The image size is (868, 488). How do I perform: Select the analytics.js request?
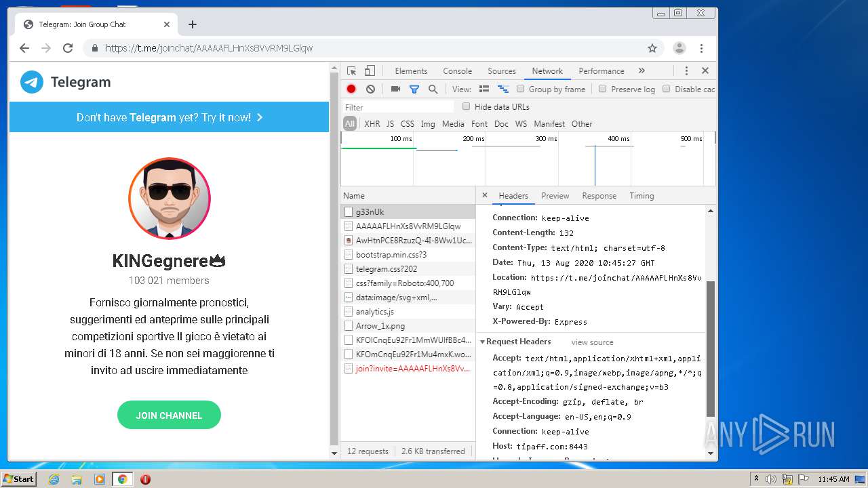(408, 312)
